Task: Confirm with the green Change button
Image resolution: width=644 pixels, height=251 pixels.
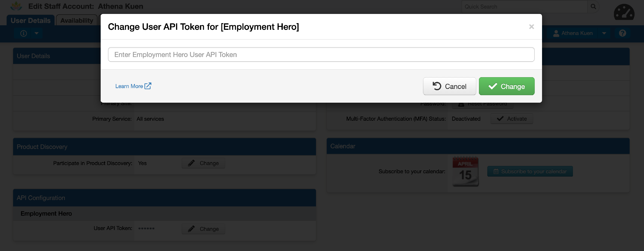Action: click(x=506, y=86)
